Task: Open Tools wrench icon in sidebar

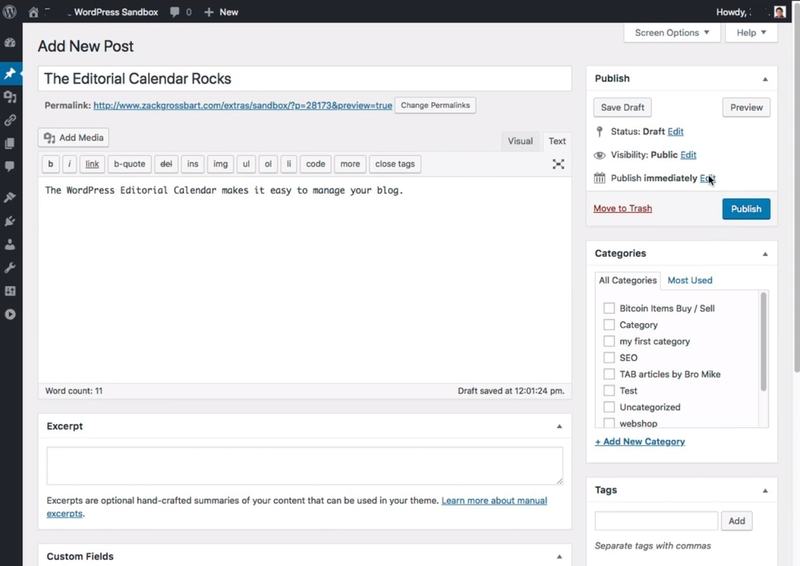Action: [x=10, y=267]
